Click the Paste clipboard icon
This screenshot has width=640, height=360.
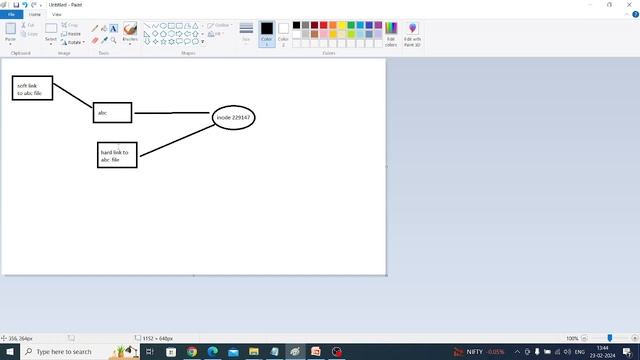coord(10,29)
